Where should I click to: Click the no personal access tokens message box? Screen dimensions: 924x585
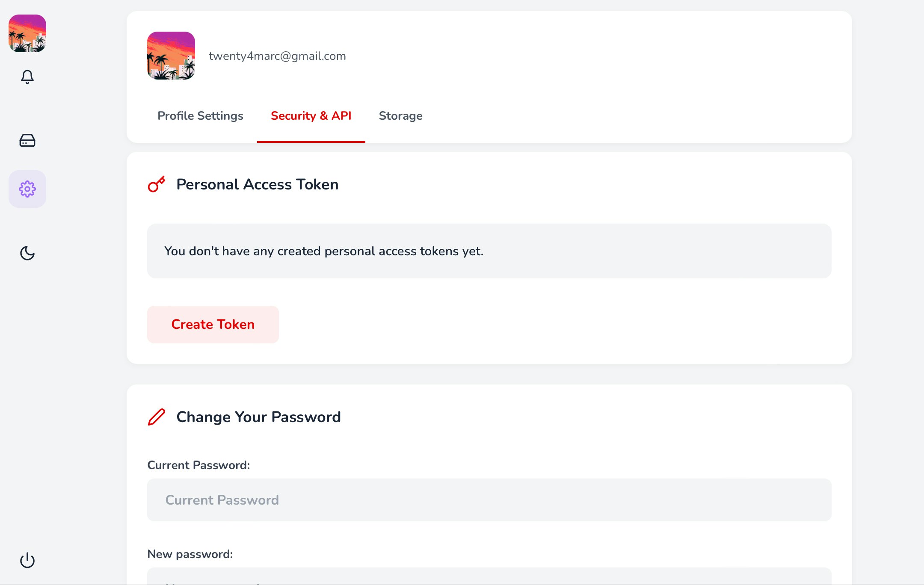click(x=489, y=251)
